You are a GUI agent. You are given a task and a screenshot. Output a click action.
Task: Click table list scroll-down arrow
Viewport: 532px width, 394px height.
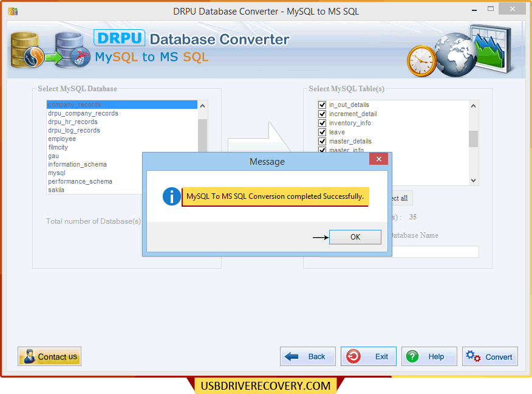coord(473,181)
